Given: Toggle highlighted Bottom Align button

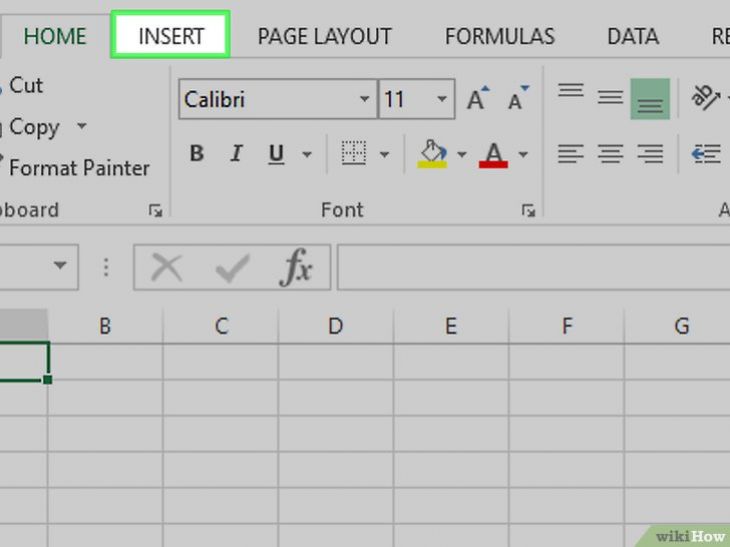Looking at the screenshot, I should (650, 99).
